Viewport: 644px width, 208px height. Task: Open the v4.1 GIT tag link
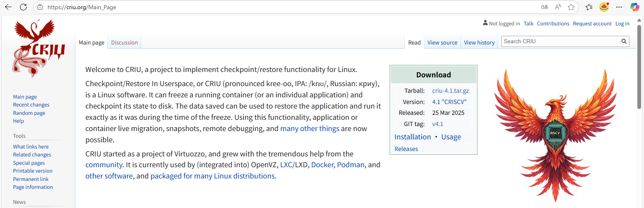(438, 124)
